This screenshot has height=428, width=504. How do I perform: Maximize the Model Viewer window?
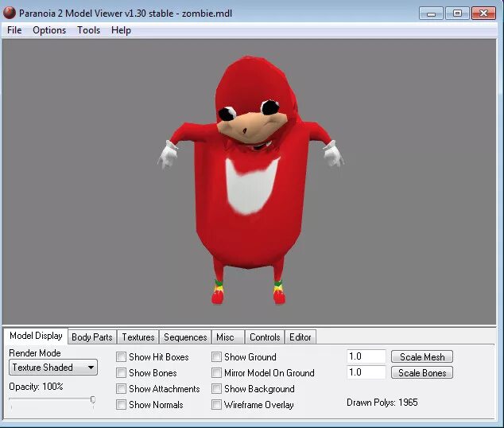tap(457, 14)
